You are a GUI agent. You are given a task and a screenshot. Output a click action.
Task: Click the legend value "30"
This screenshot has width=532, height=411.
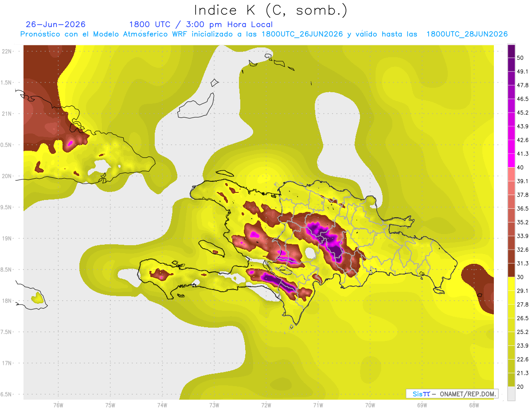(520, 277)
